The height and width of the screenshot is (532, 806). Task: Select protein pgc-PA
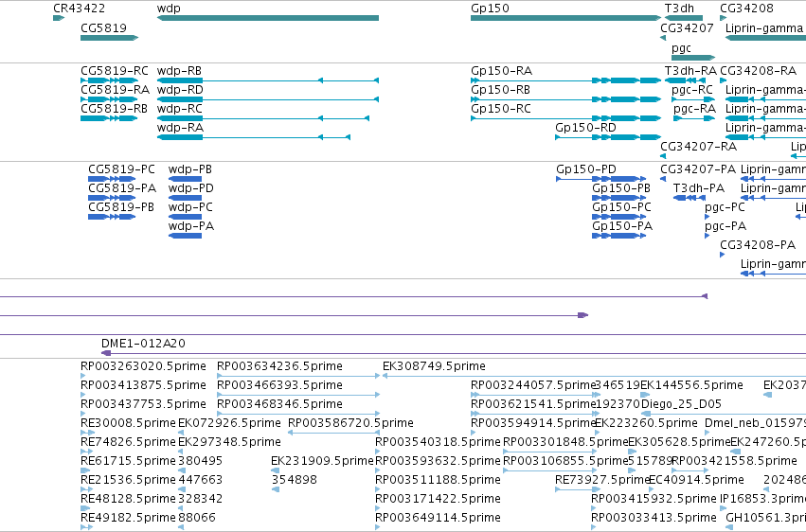[707, 236]
